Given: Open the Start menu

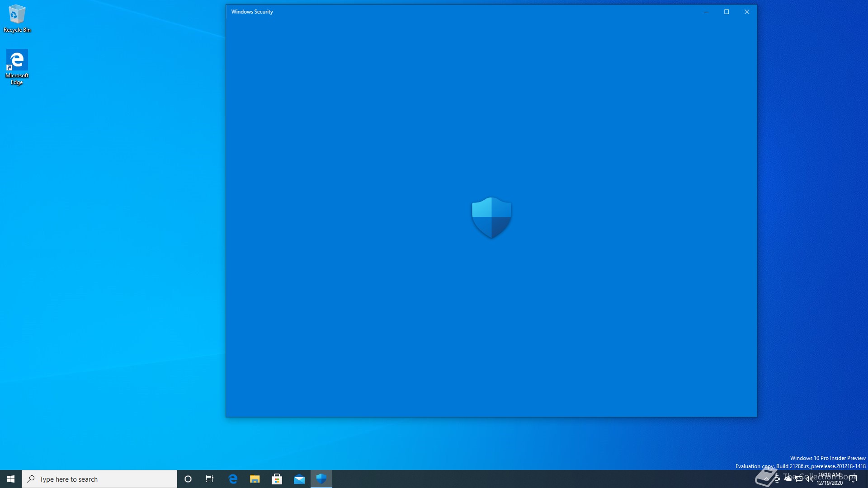Looking at the screenshot, I should [11, 479].
